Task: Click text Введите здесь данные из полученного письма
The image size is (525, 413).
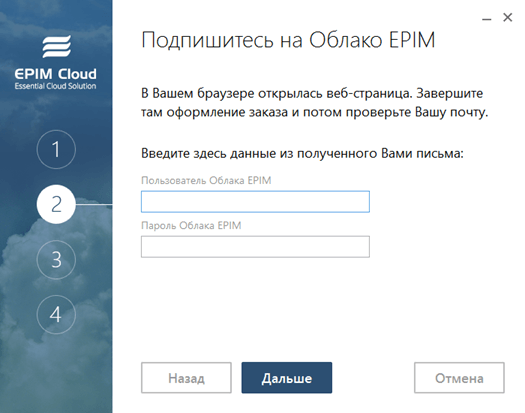Action: [x=302, y=154]
